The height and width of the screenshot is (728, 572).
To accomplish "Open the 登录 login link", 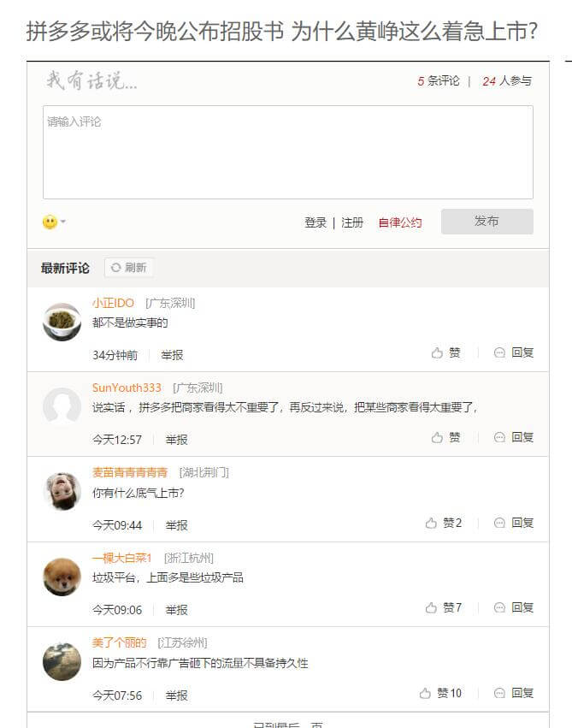I will [315, 223].
